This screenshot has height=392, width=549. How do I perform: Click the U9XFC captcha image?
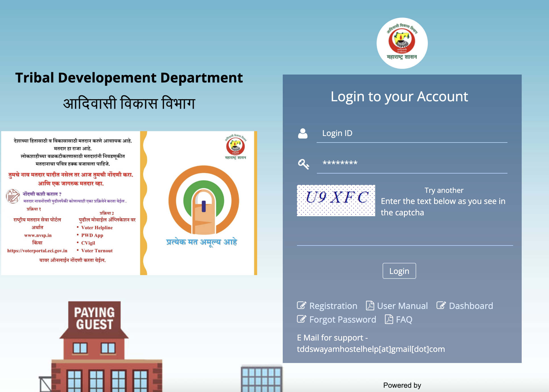336,200
